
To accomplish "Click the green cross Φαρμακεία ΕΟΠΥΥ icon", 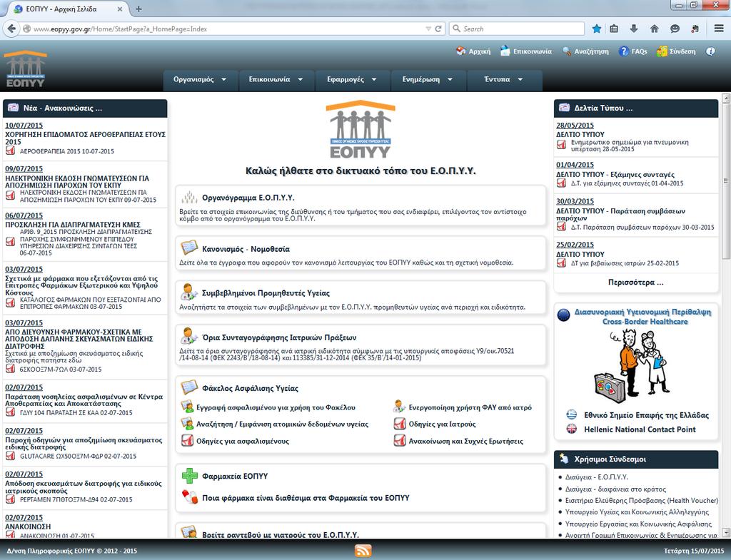I will (x=189, y=476).
